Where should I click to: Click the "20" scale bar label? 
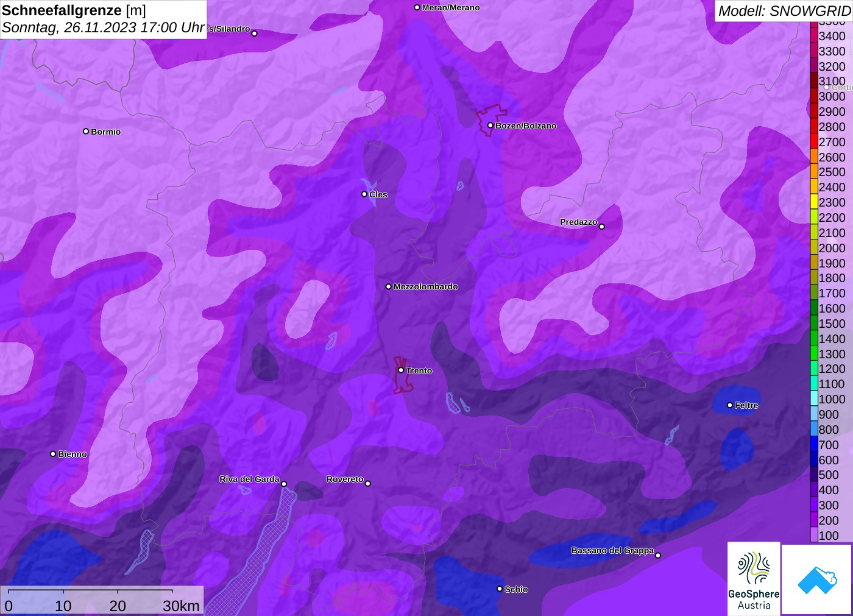(118, 606)
